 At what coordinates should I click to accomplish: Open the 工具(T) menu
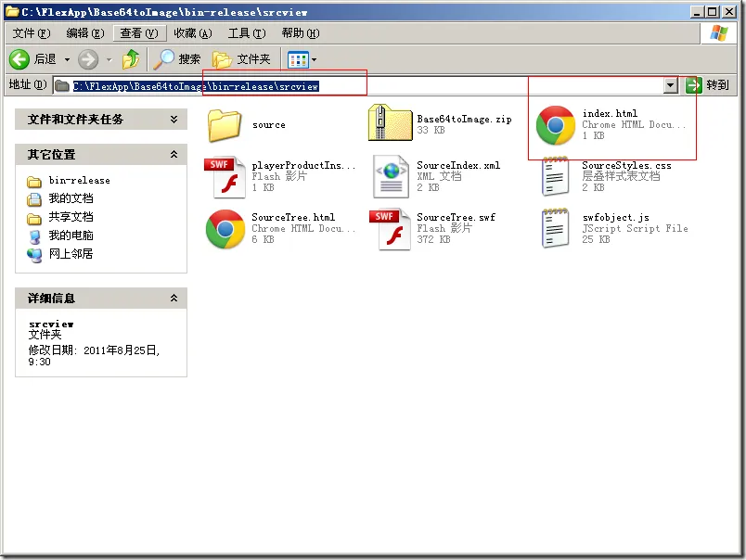coord(247,33)
